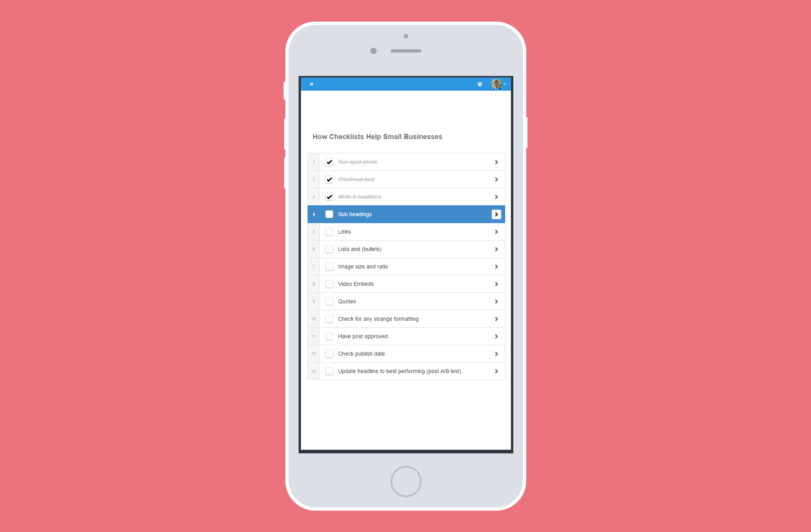Expand the Check publish date row
The image size is (811, 532).
click(497, 354)
